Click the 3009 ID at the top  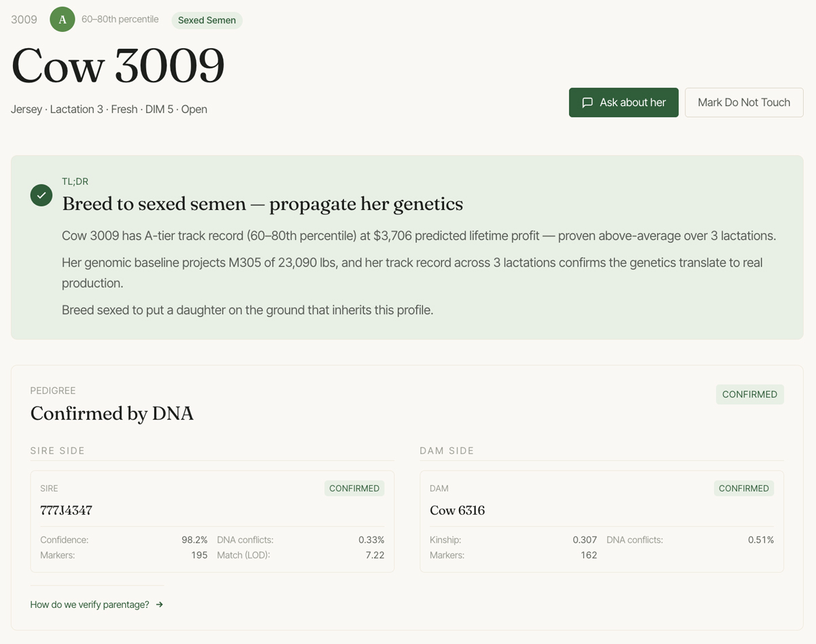pos(24,19)
